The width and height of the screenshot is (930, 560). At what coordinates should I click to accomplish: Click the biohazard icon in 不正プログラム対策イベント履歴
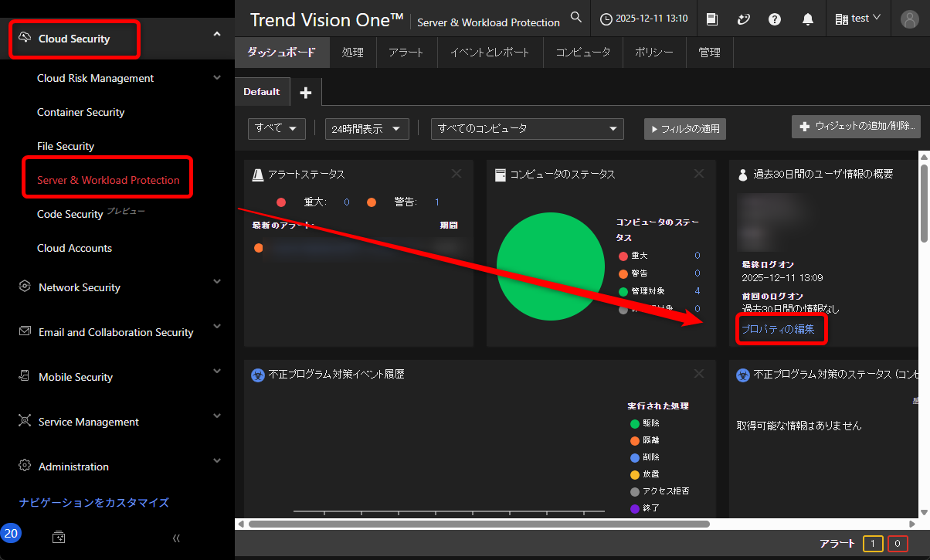click(258, 375)
